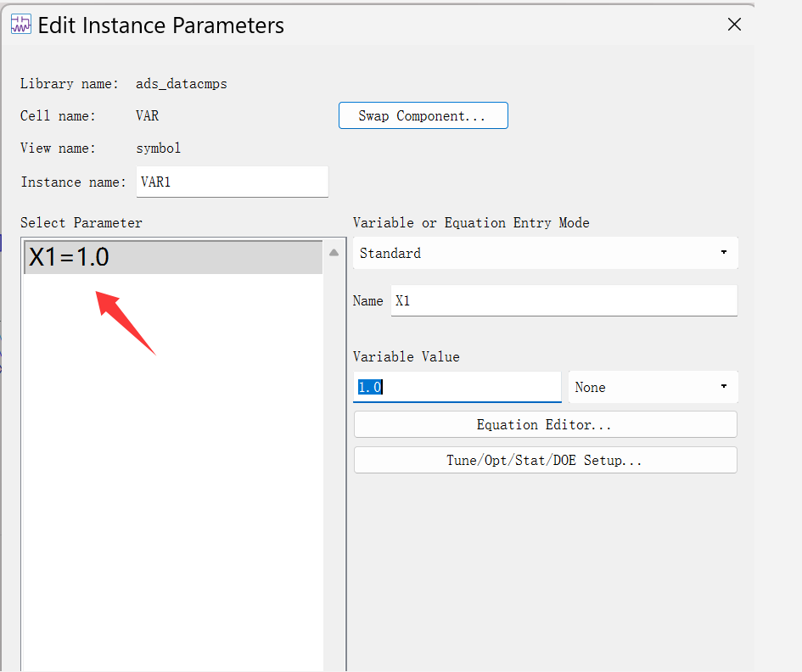Click the scroll-up arrow in parameter list
This screenshot has height=672, width=802.
(x=334, y=253)
